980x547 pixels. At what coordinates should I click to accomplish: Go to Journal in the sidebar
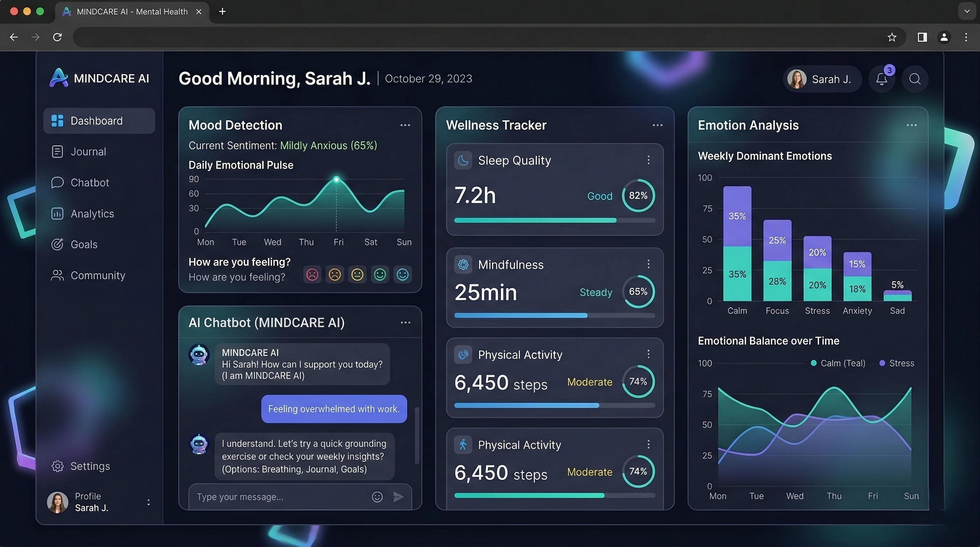pos(88,151)
